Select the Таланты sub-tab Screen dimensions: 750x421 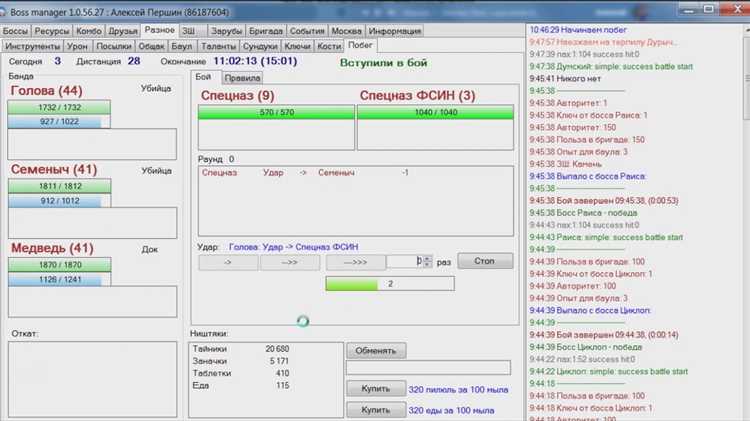click(218, 46)
